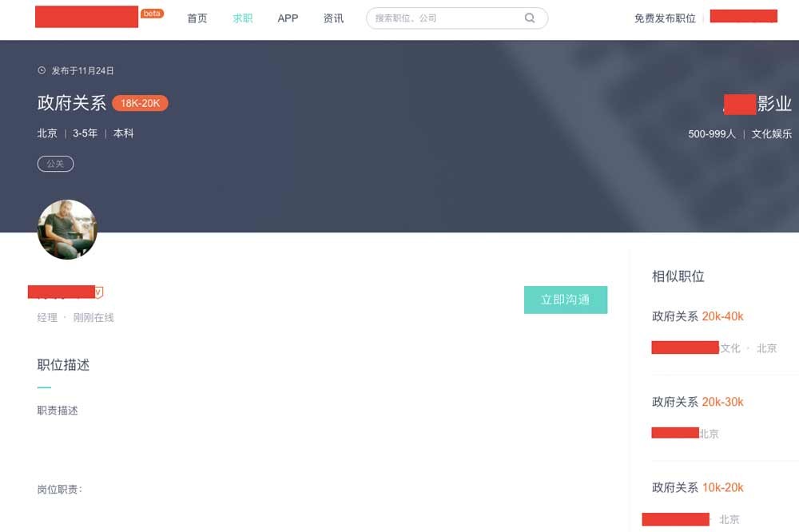799x532 pixels.
Task: Focus the 搜索职位、公司 search field
Action: point(456,18)
